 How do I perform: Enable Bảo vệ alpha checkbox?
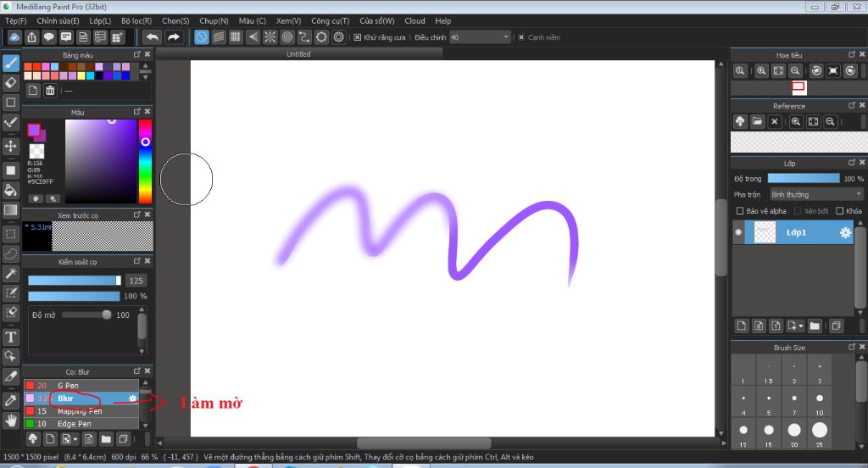tap(739, 210)
